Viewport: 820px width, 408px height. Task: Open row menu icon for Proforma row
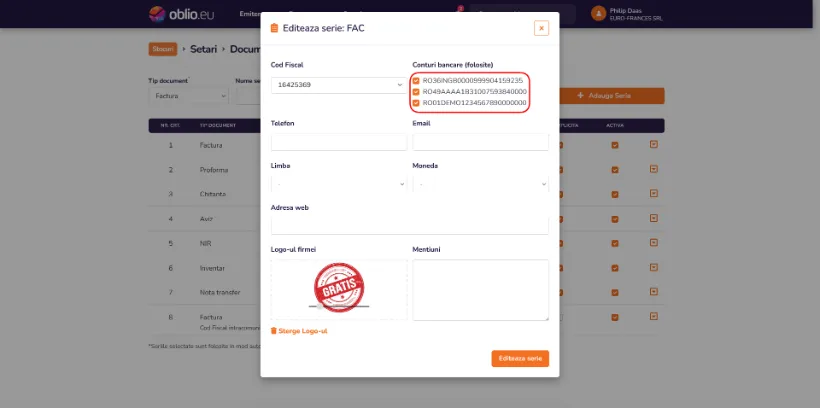654,169
